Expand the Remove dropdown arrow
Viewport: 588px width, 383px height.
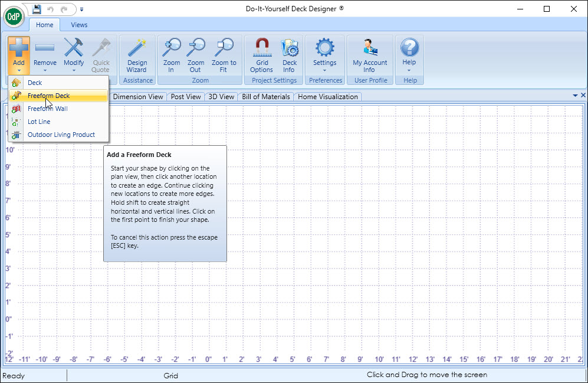click(45, 70)
